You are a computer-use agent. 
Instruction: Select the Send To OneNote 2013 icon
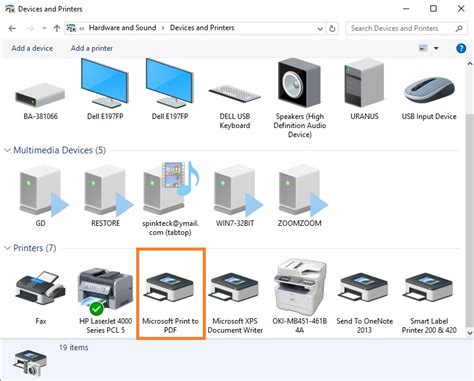pos(364,288)
